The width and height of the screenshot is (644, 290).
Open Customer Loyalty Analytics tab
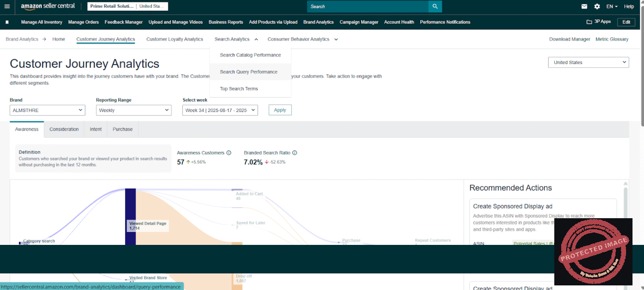click(x=175, y=39)
